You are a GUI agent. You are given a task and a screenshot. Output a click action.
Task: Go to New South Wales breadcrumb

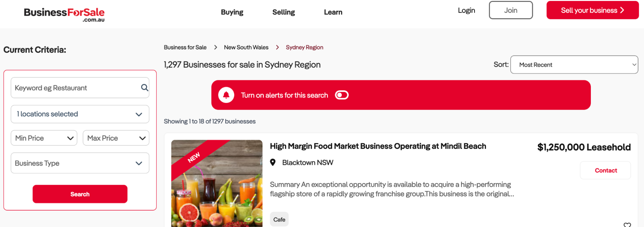tap(246, 47)
